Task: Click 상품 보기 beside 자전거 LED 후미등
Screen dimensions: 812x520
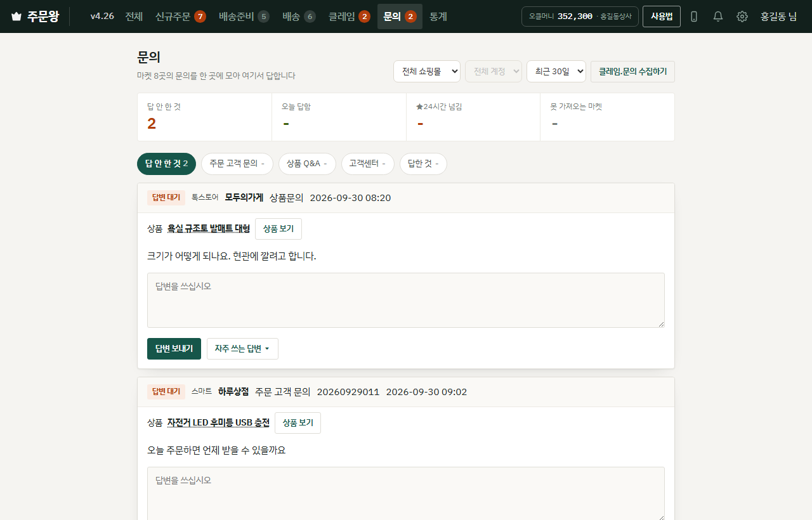Action: [x=298, y=423]
